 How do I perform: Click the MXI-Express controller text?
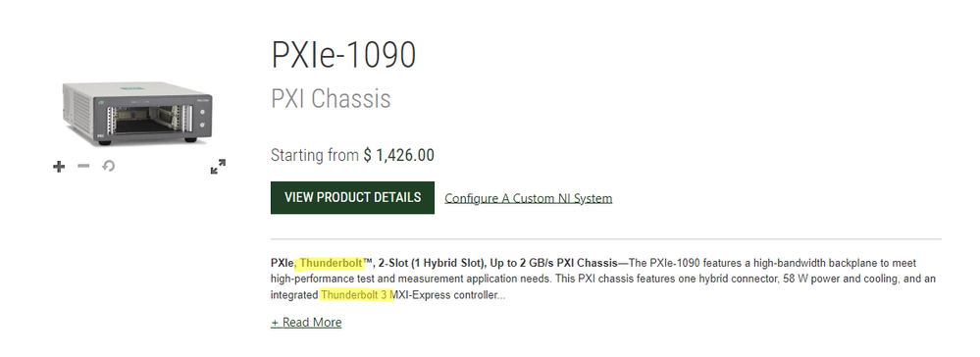point(443,295)
